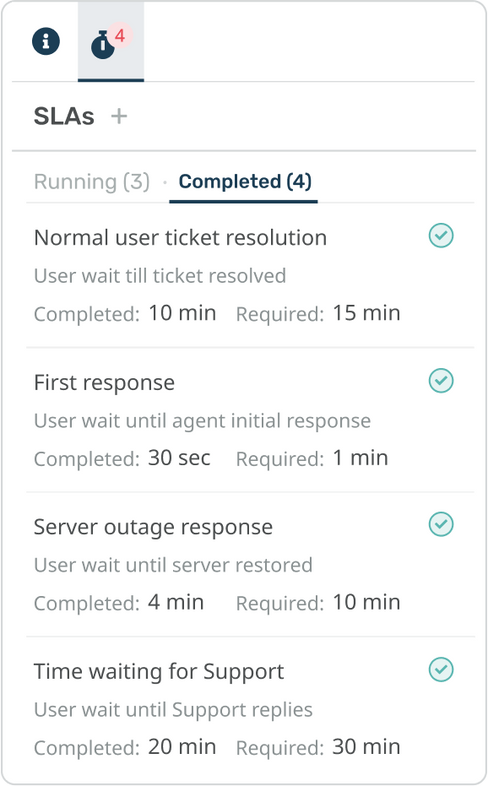Click Completed 30 sec value
Viewport: 488px width, 786px height.
click(179, 458)
